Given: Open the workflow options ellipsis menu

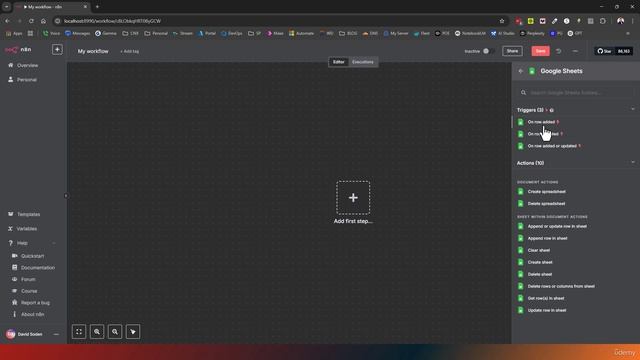Looking at the screenshot, I should [x=575, y=51].
